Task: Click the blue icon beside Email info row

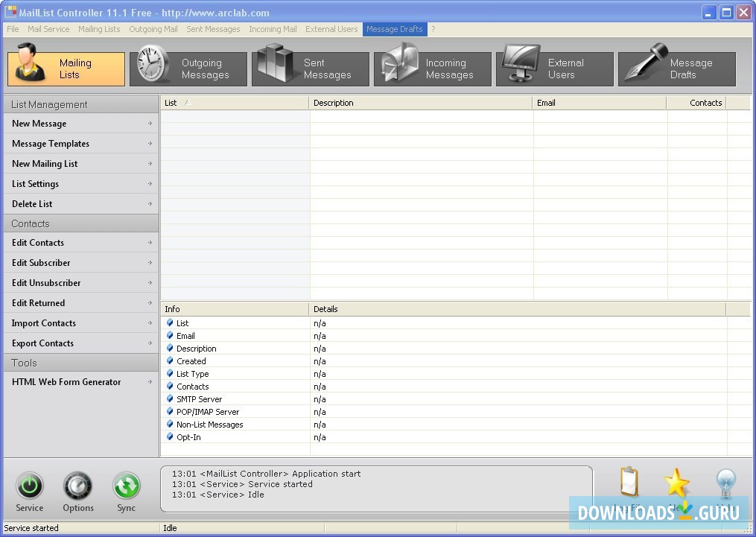Action: click(x=170, y=335)
